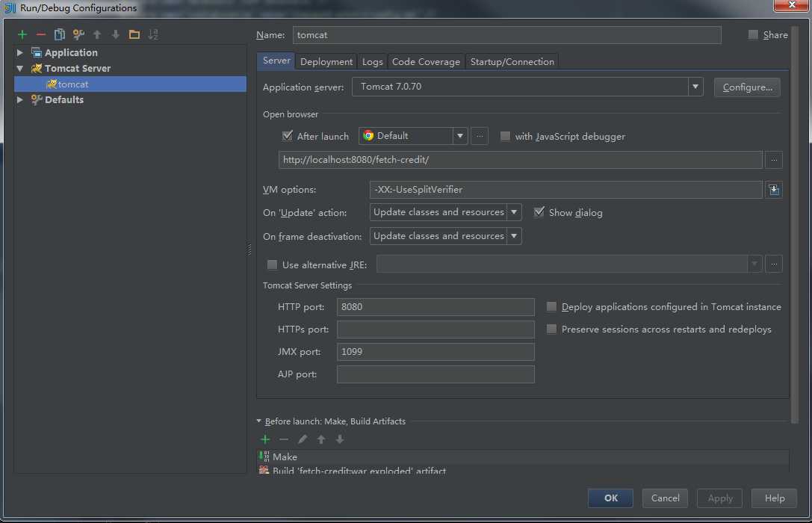Click the edit defaults wrench icon
812x523 pixels.
point(78,34)
